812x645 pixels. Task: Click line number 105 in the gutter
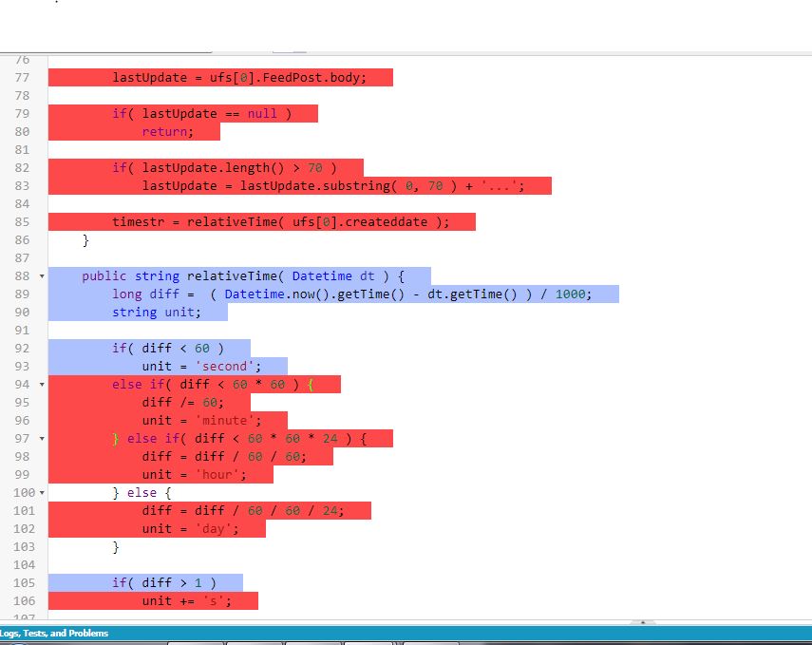point(24,583)
